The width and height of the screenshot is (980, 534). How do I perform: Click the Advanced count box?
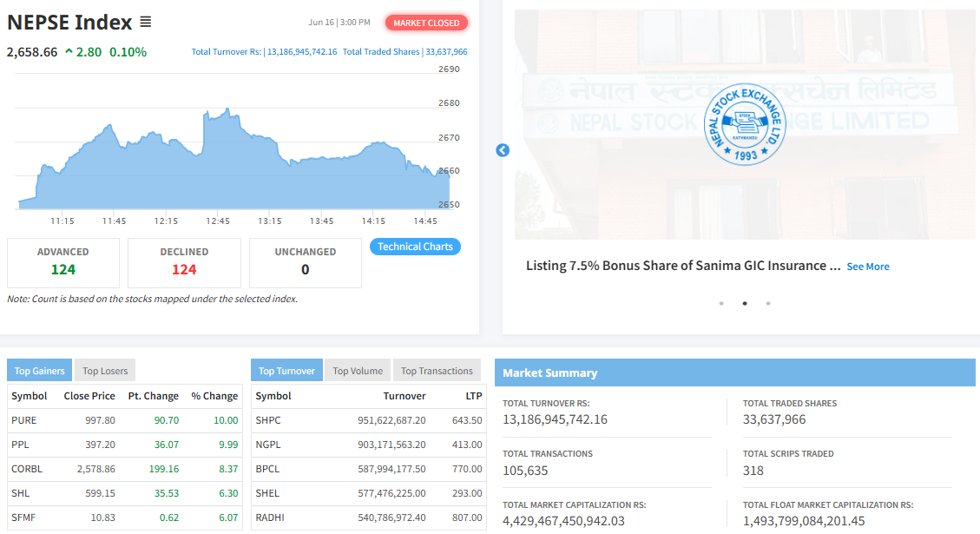pyautogui.click(x=63, y=262)
